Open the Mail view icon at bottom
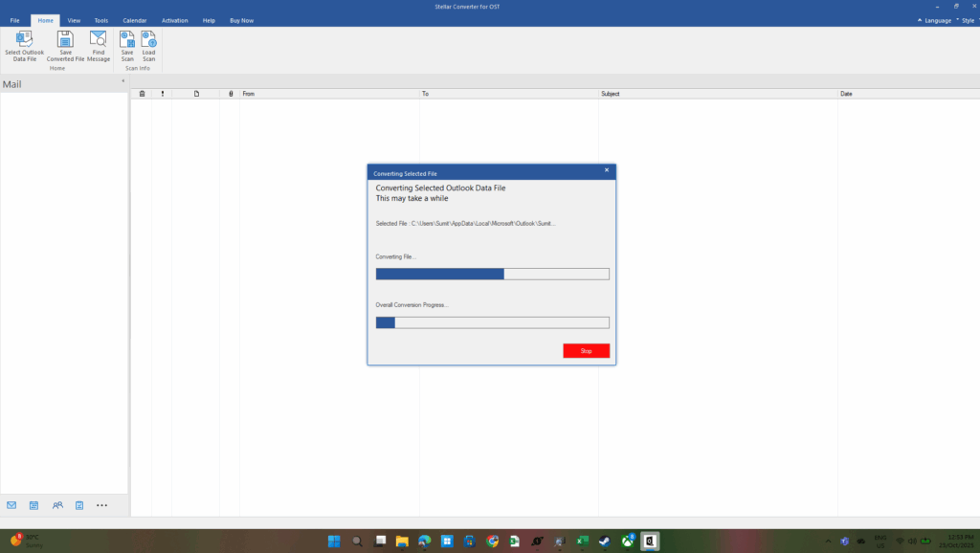The width and height of the screenshot is (980, 553). pos(11,505)
